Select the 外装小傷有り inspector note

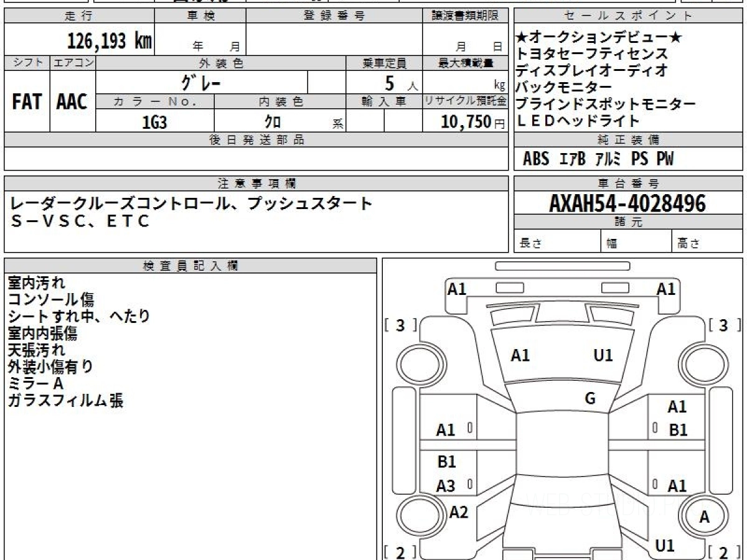(50, 367)
